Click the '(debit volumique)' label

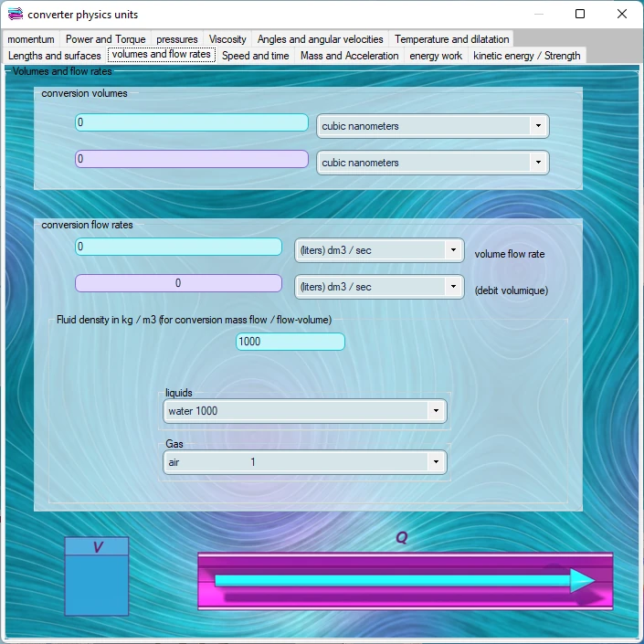coord(512,290)
